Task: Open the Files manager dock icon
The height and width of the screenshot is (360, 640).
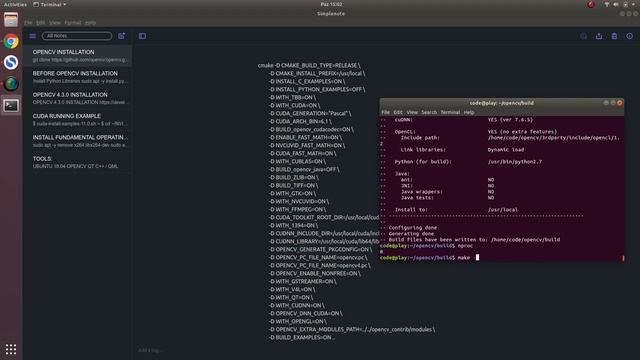Action: pos(11,20)
